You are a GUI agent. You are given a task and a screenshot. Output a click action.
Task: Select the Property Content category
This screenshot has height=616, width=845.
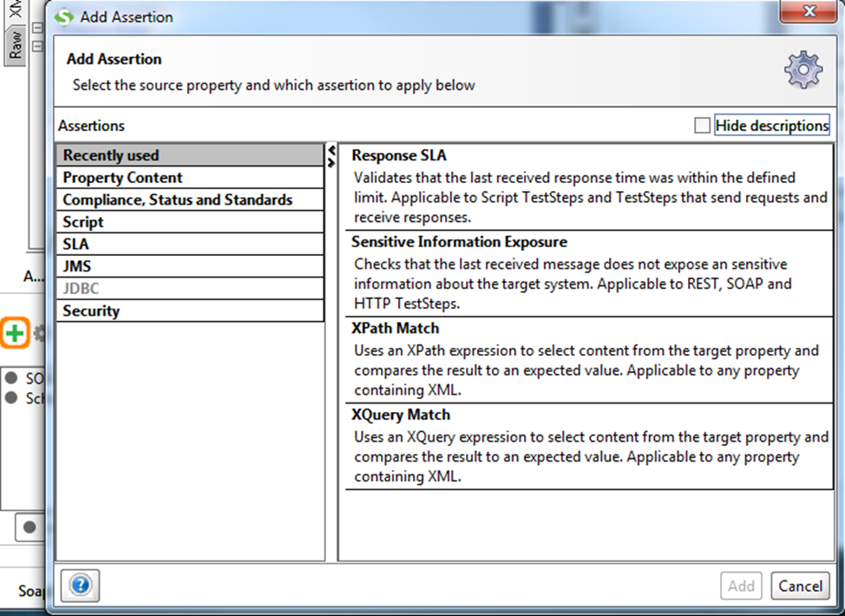click(121, 177)
